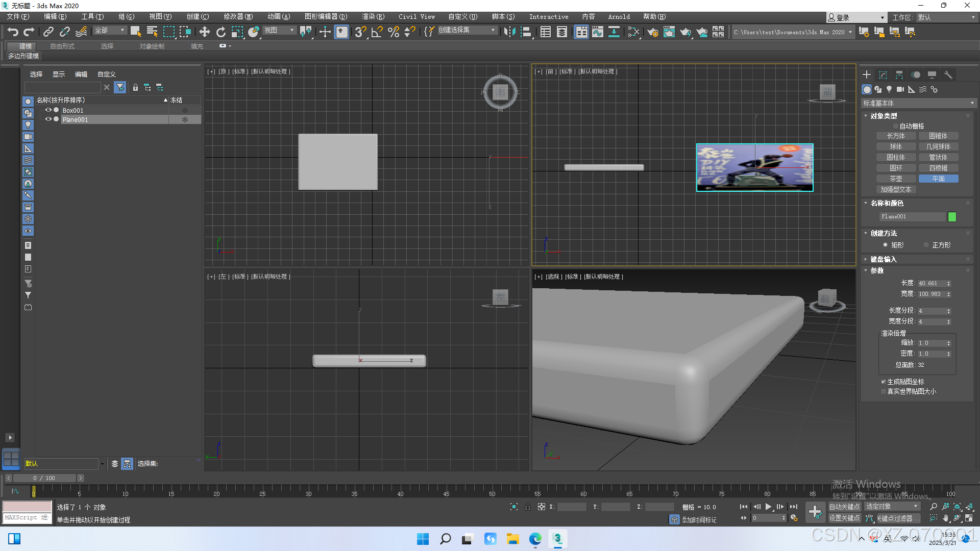Toggle the 3D Snaps icon
The width and height of the screenshot is (980, 551).
click(360, 32)
